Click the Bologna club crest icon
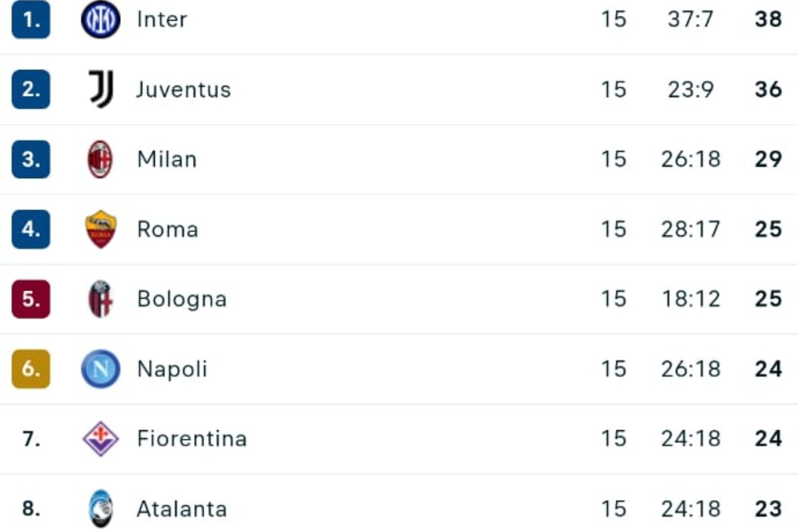Viewport: 798px width, 532px height. pos(100,299)
